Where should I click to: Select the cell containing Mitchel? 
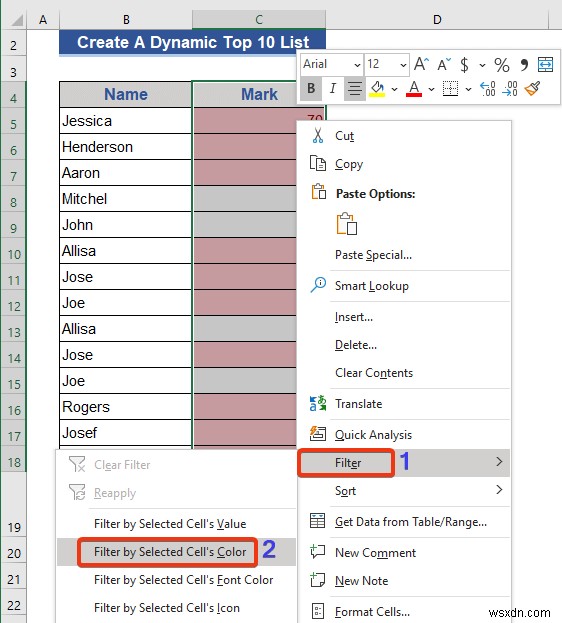pos(126,199)
